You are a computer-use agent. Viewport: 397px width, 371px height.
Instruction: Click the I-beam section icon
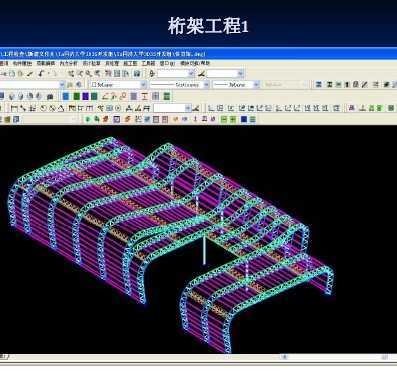(x=144, y=96)
